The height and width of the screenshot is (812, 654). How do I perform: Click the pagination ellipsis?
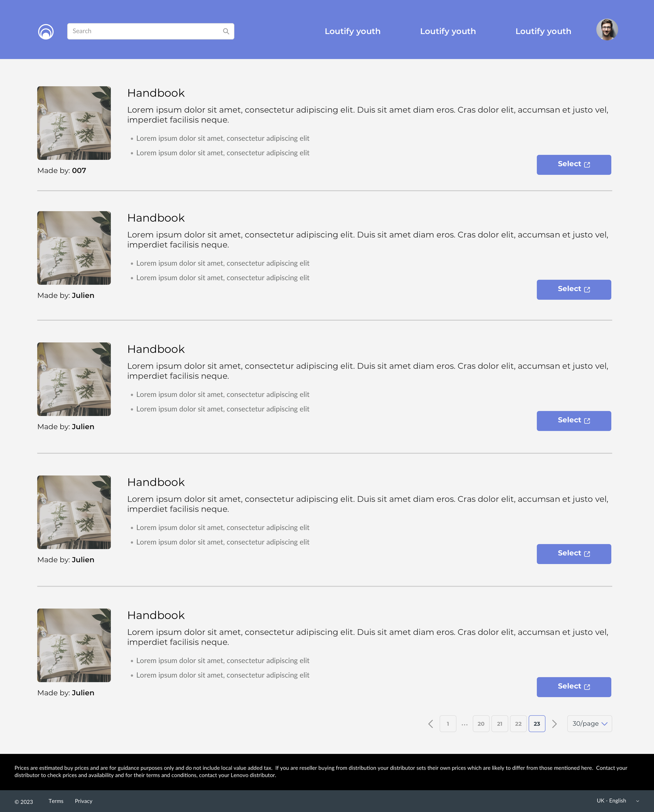tap(465, 724)
